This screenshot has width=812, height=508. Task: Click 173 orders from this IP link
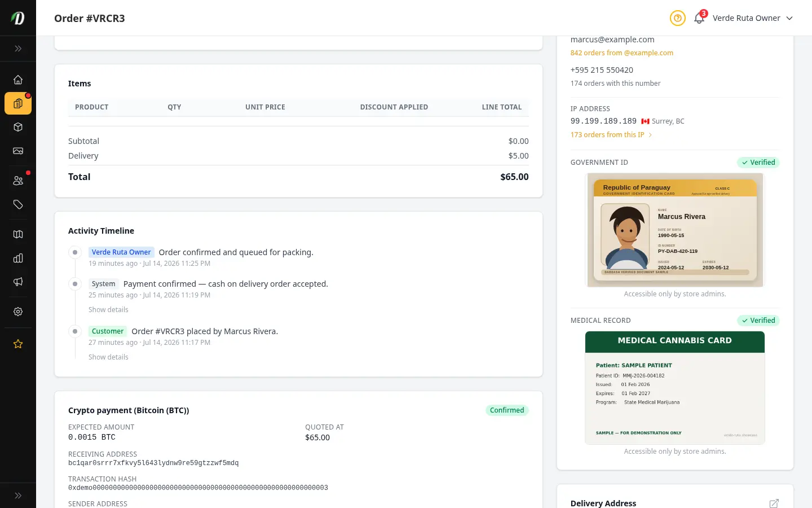[x=607, y=135]
